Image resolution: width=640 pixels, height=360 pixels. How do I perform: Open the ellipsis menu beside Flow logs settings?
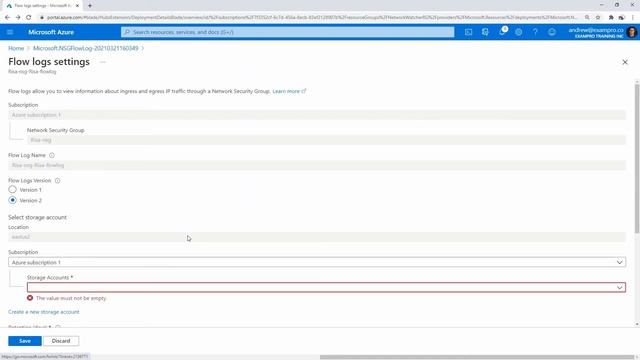(x=103, y=62)
